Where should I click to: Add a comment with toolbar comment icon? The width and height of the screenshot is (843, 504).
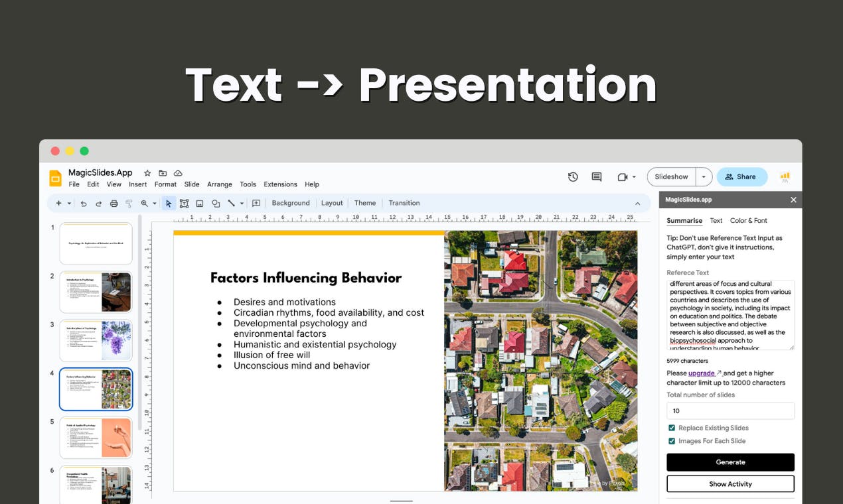(256, 204)
